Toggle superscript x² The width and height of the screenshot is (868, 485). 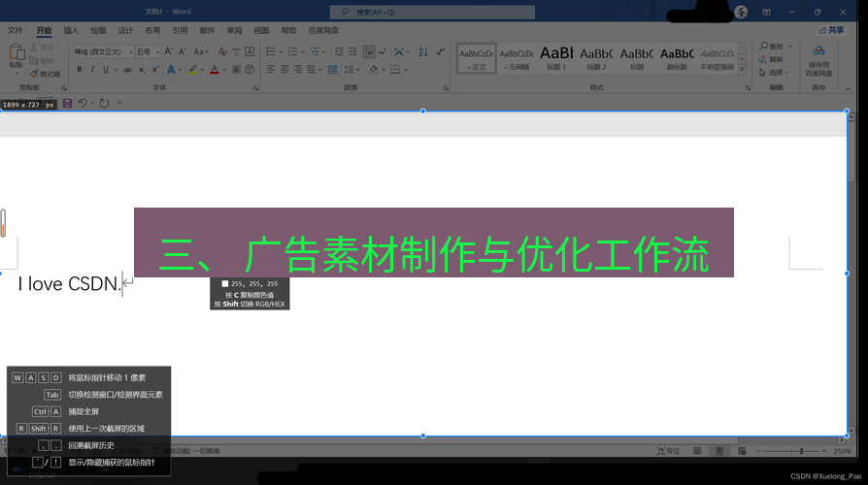point(155,69)
